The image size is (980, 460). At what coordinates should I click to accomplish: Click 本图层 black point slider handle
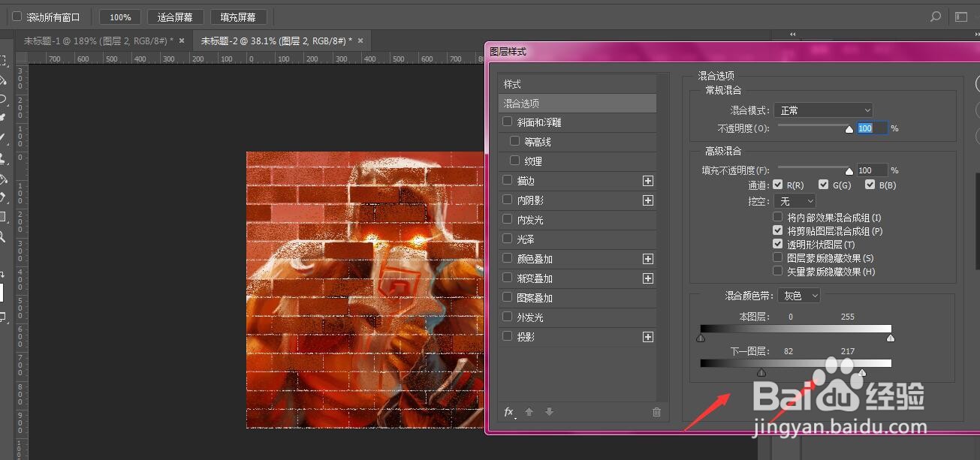(x=701, y=338)
